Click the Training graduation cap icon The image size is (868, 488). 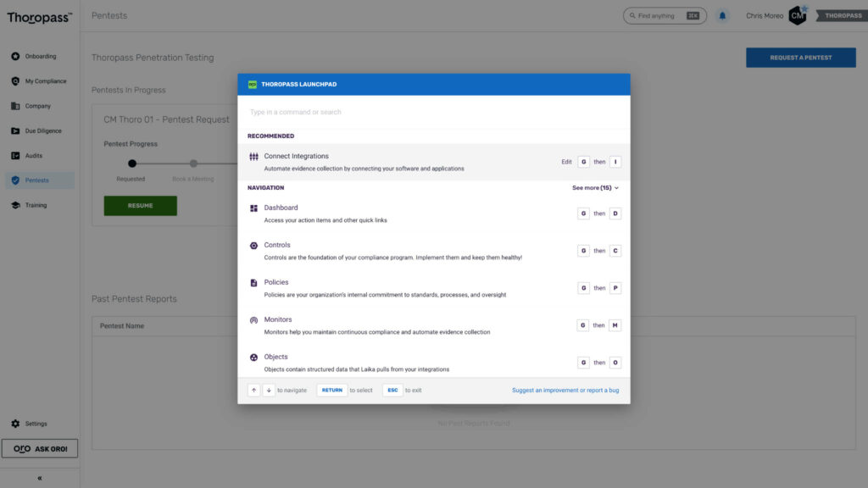tap(15, 205)
